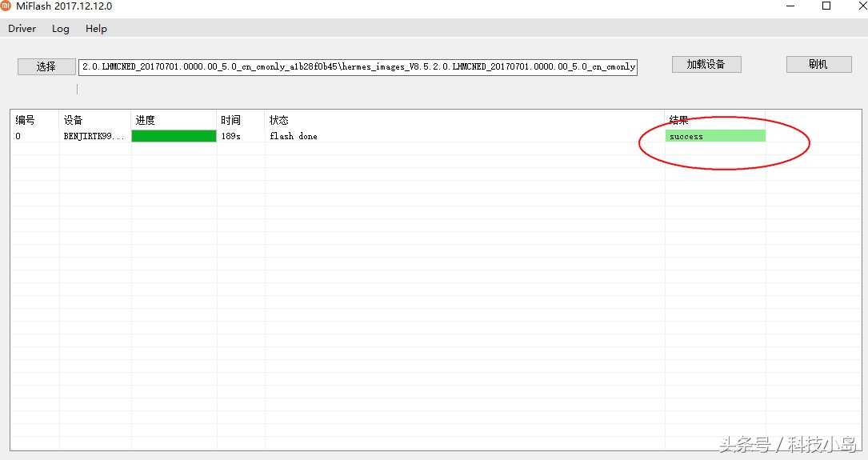The image size is (868, 460).
Task: Start flashing with the 刷机 button
Action: click(818, 64)
